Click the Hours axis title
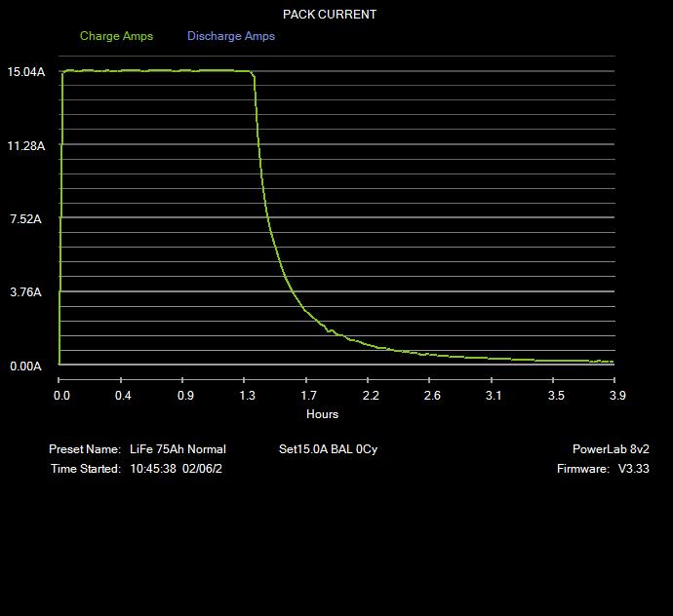673x616 pixels. 322,414
